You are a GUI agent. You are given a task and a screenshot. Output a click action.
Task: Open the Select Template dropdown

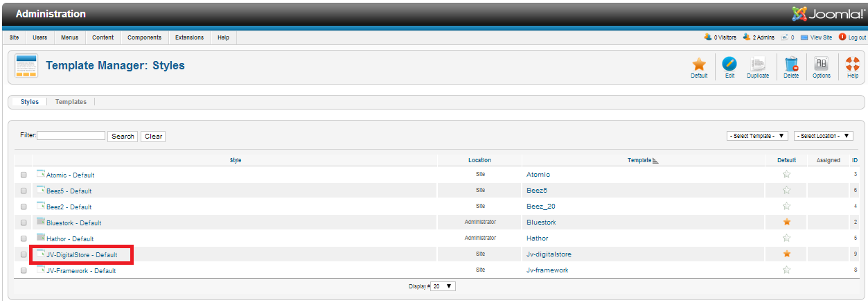pos(757,136)
